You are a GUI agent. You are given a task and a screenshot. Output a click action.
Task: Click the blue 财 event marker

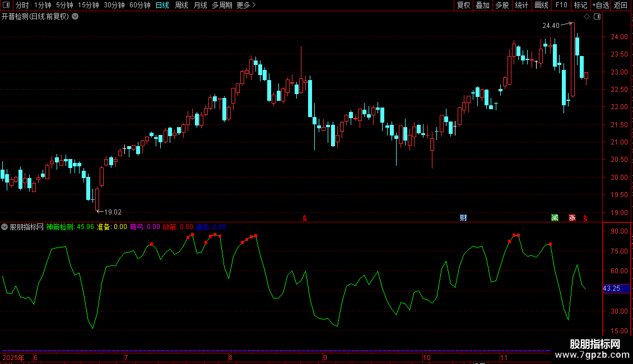coord(463,218)
